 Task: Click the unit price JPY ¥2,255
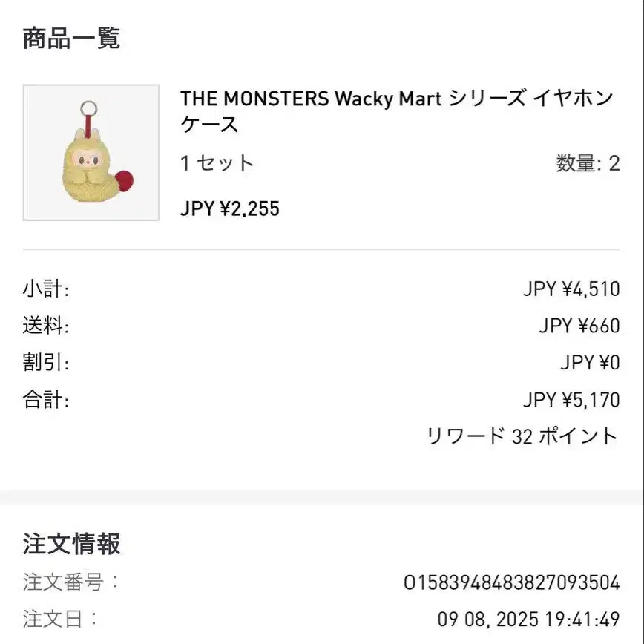point(230,208)
